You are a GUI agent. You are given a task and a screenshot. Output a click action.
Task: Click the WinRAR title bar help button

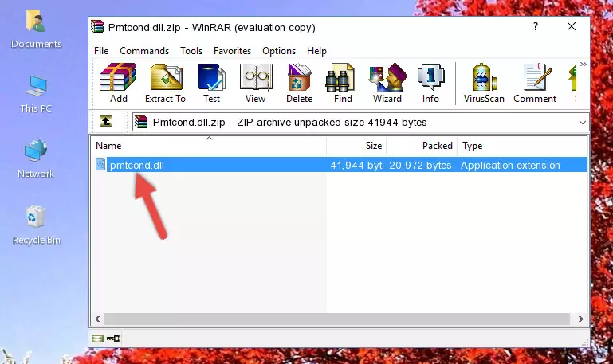point(536,26)
